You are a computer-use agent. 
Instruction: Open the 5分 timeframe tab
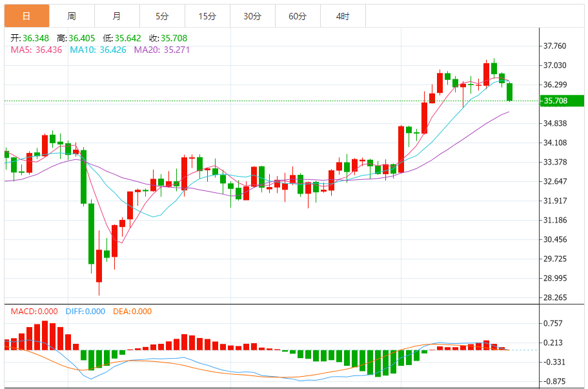pyautogui.click(x=163, y=16)
